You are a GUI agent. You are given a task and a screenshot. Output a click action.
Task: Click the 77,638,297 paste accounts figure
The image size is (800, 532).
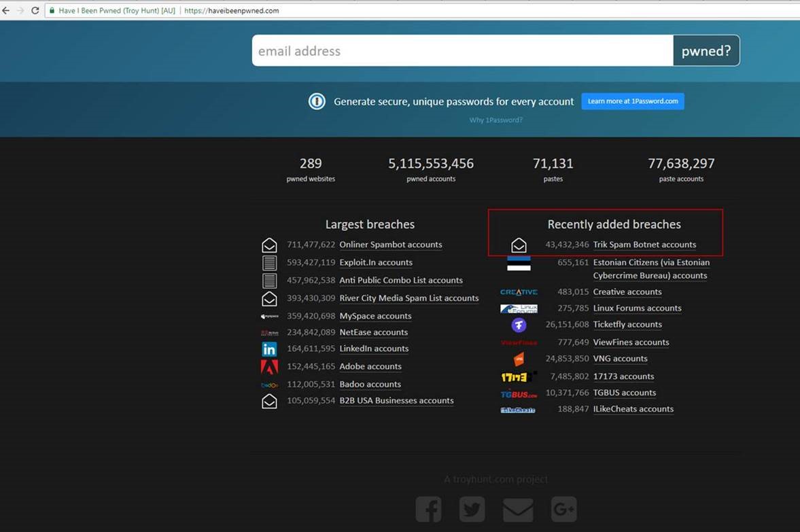pos(681,164)
